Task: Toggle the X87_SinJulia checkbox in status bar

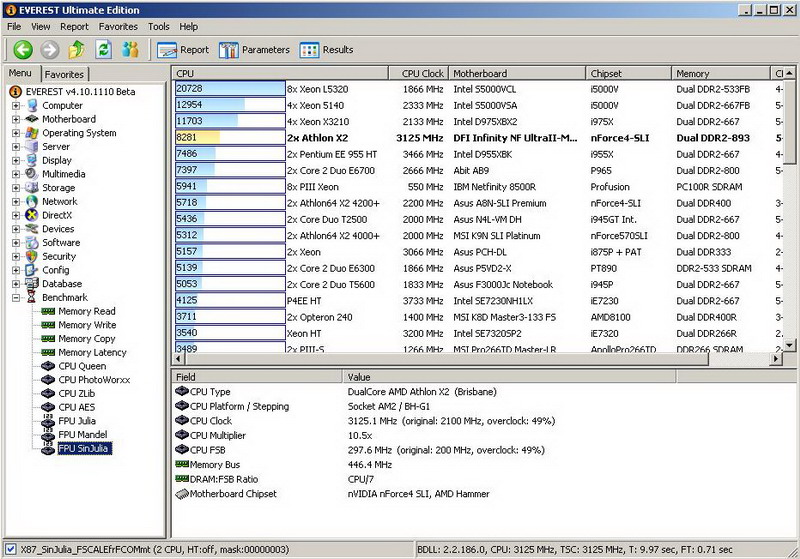Action: pyautogui.click(x=10, y=549)
